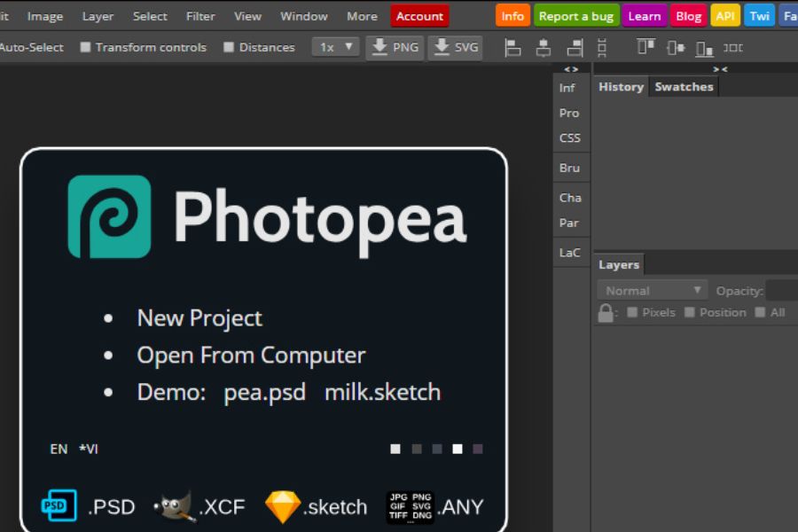798x532 pixels.
Task: Collapse the narrow side panel column arrows
Action: (571, 69)
